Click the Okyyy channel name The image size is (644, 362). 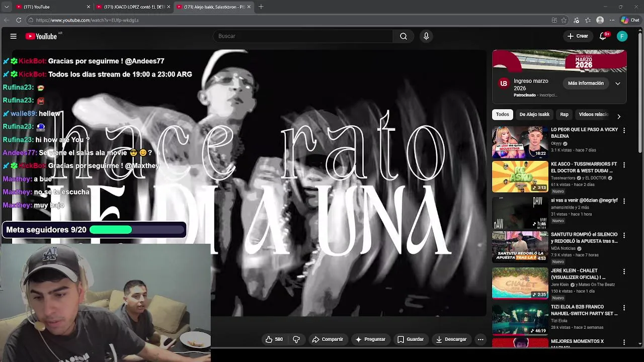[x=556, y=143]
